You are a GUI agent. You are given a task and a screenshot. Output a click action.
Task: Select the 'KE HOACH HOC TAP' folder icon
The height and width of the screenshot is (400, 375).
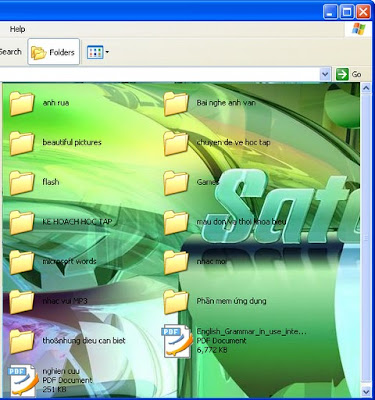pyautogui.click(x=22, y=223)
